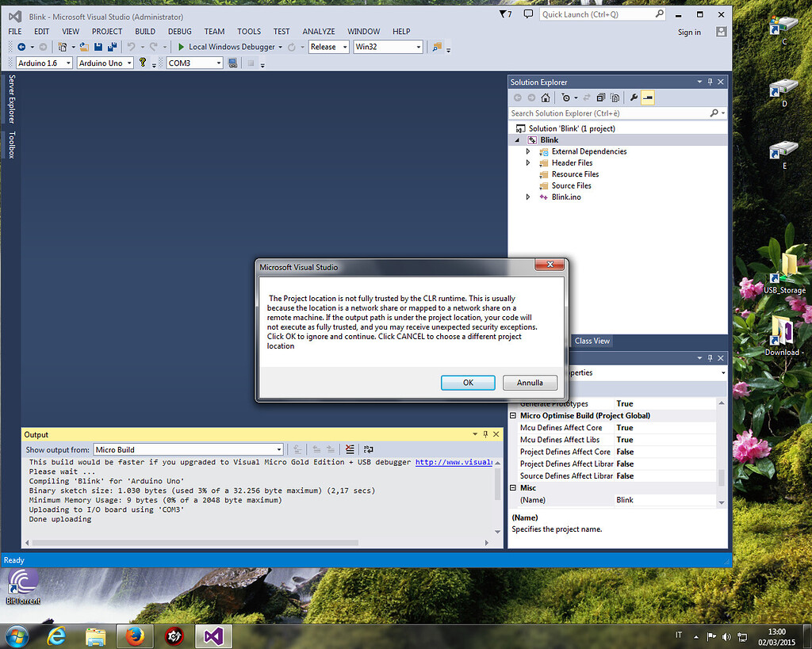Collapse the Misc property group
The width and height of the screenshot is (812, 649).
click(513, 487)
